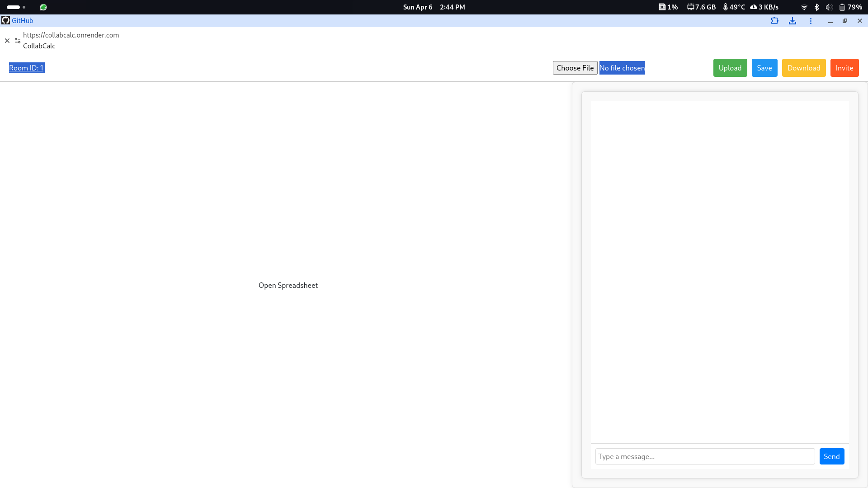Click the green app indicator in top bar

(43, 7)
